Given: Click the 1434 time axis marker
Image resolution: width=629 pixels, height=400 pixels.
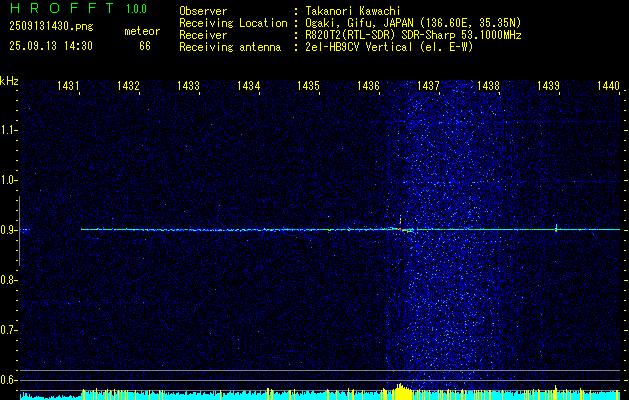Looking at the screenshot, I should (x=248, y=85).
